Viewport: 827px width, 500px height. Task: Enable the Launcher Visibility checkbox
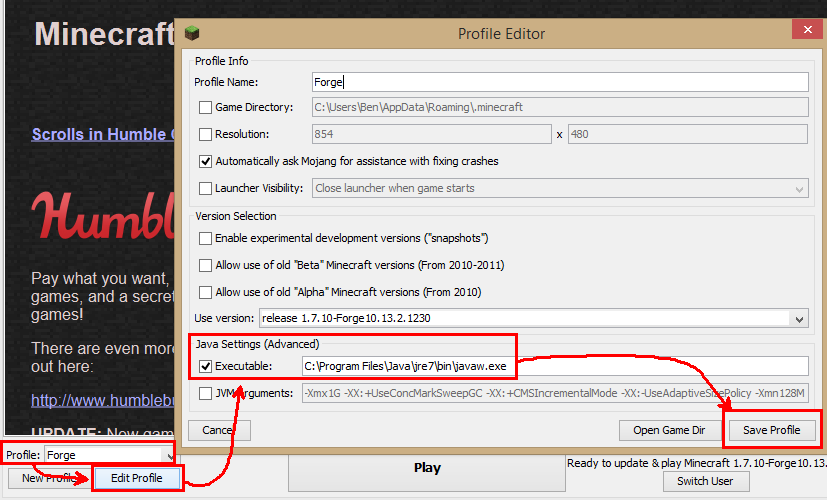pyautogui.click(x=205, y=188)
